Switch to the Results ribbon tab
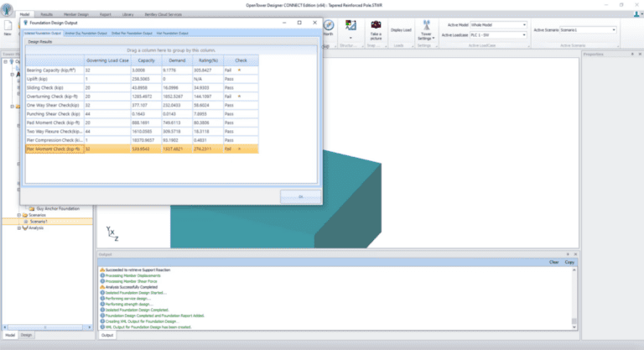 point(46,14)
